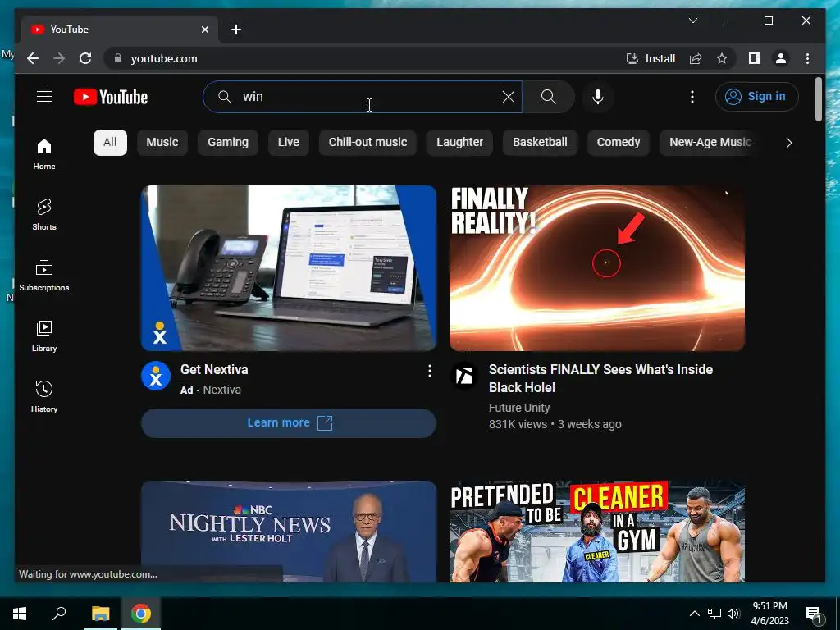Screen dimensions: 840x630
Task: Open the Chrome profile menu
Action: tap(781, 58)
